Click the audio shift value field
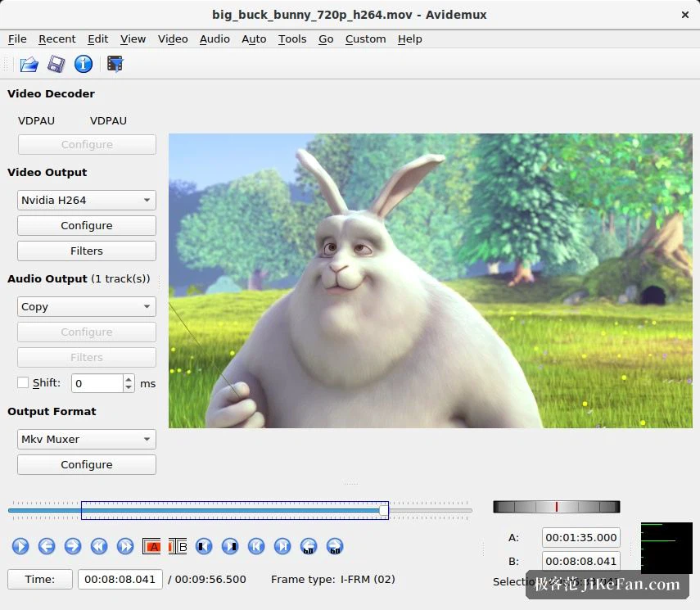This screenshot has width=700, height=610. click(97, 383)
